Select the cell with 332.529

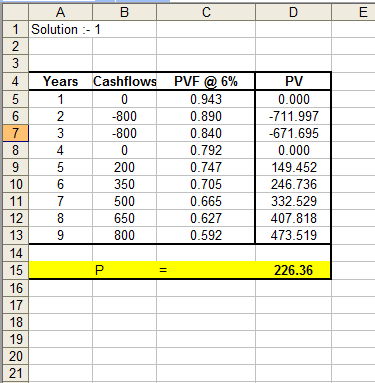point(293,201)
